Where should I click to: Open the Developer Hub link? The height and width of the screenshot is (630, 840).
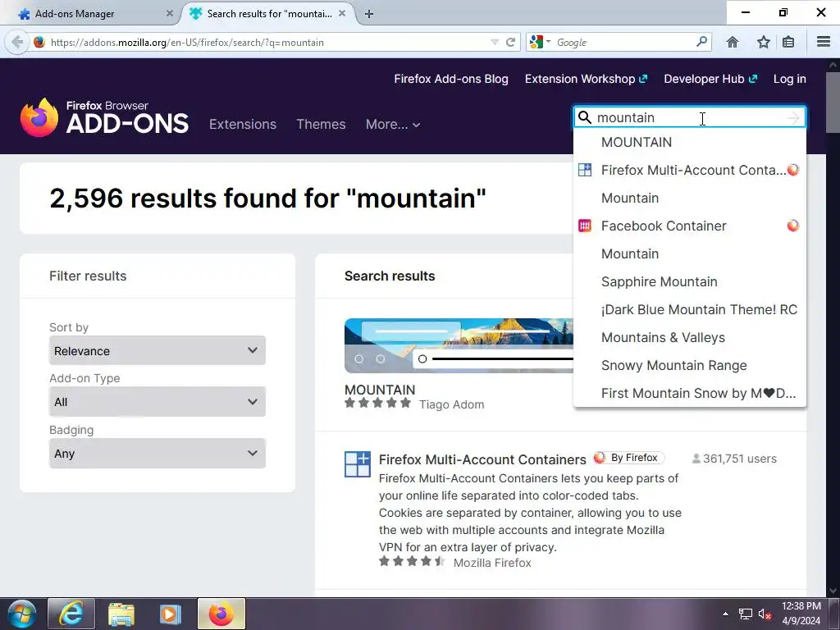710,79
